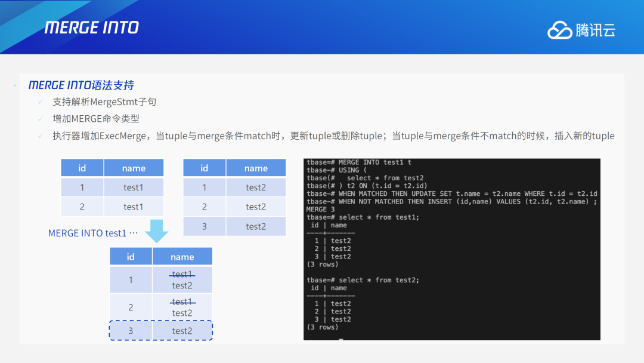Click id '3' cell in three-row source table

tap(204, 226)
